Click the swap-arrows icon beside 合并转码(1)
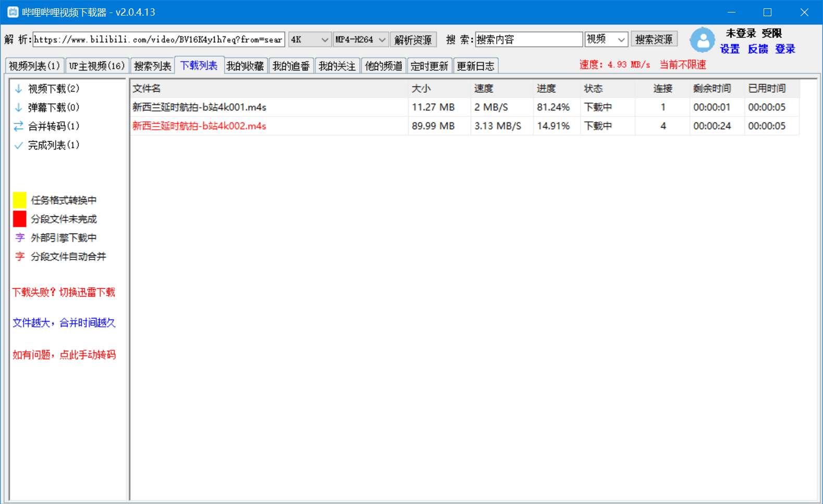823x504 pixels. pyautogui.click(x=19, y=126)
